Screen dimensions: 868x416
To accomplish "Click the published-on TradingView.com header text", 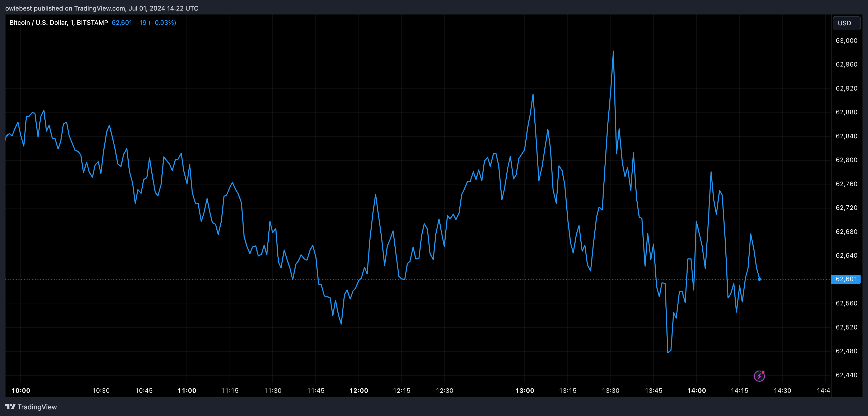I will click(x=101, y=8).
